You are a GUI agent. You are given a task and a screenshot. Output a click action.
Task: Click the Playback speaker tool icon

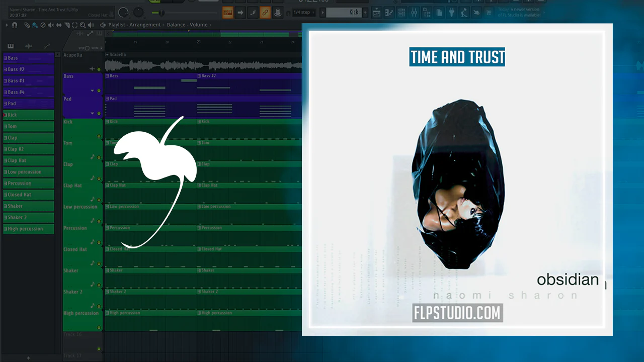tap(91, 25)
